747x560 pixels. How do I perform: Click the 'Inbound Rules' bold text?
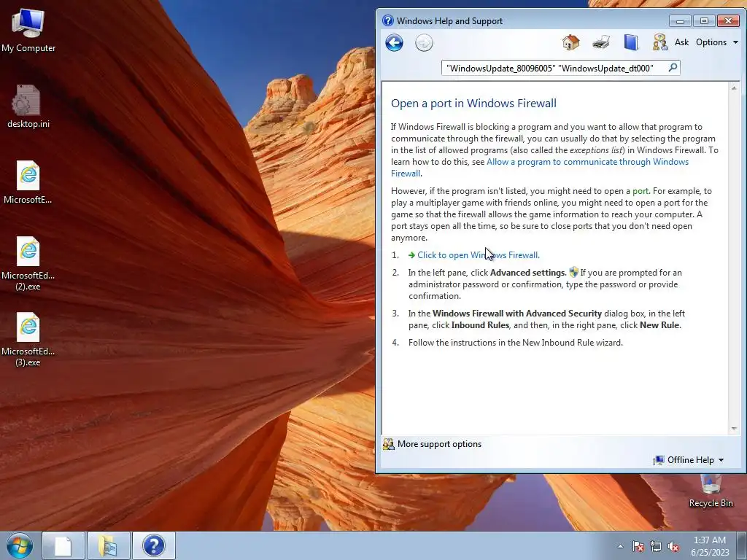click(x=480, y=325)
